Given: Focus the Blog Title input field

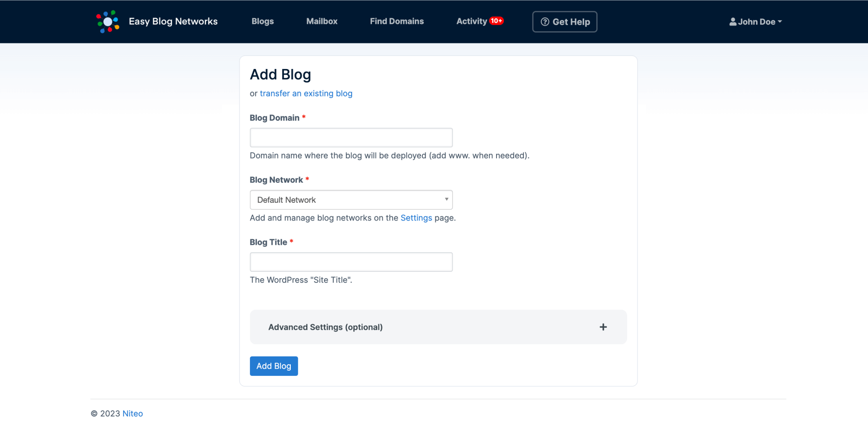Looking at the screenshot, I should pyautogui.click(x=351, y=262).
